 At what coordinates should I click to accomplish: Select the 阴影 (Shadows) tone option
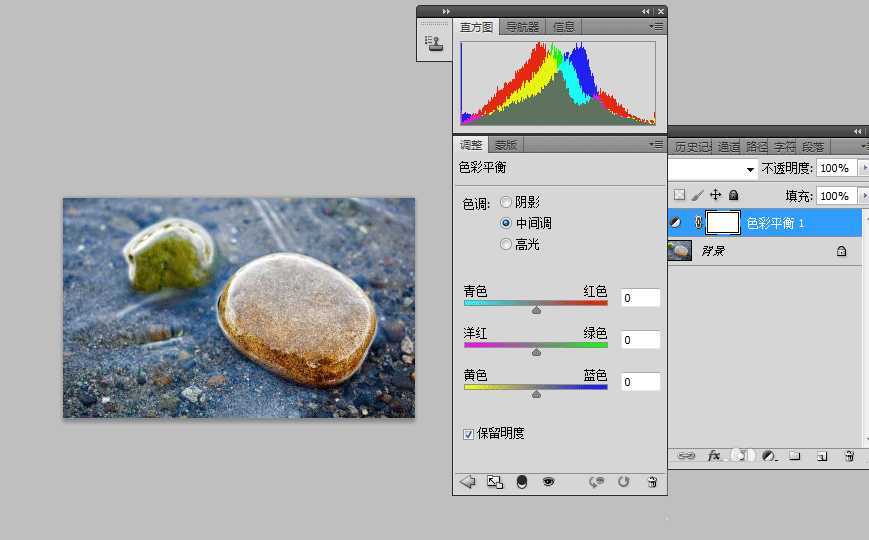(x=506, y=203)
